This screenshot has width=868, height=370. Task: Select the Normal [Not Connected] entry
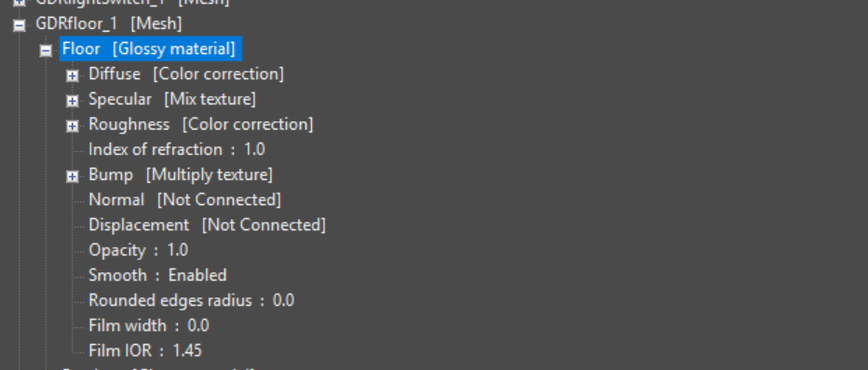pyautogui.click(x=185, y=200)
